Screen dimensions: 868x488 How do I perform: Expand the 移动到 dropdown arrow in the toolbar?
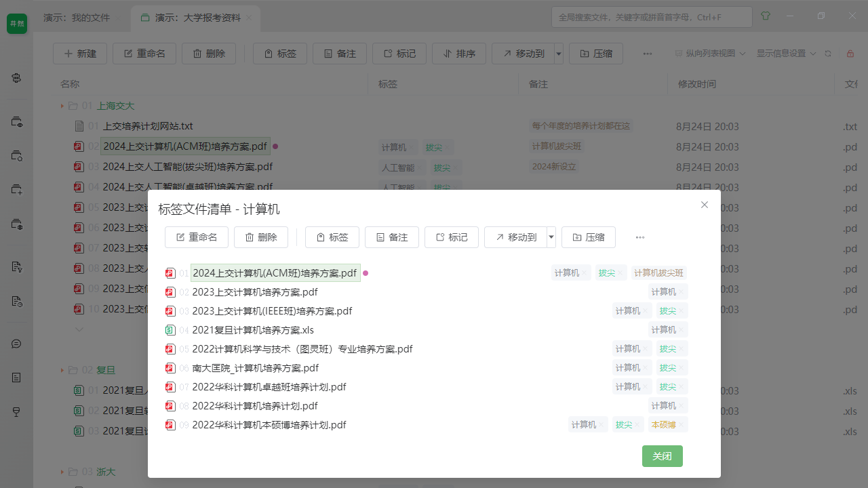click(557, 53)
